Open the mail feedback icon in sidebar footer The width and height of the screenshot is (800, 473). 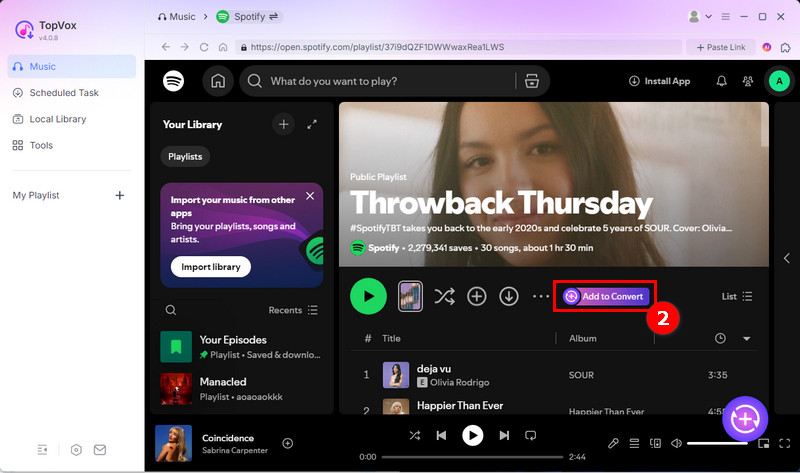[100, 450]
